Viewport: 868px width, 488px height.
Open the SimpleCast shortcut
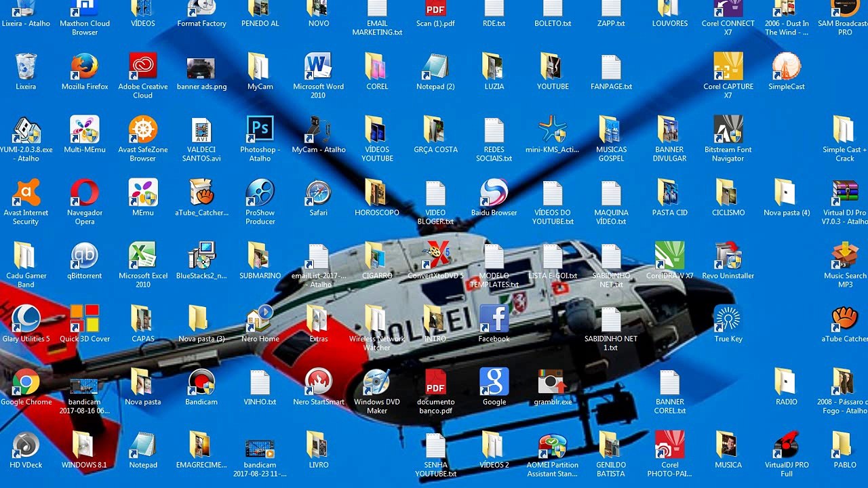pos(787,67)
